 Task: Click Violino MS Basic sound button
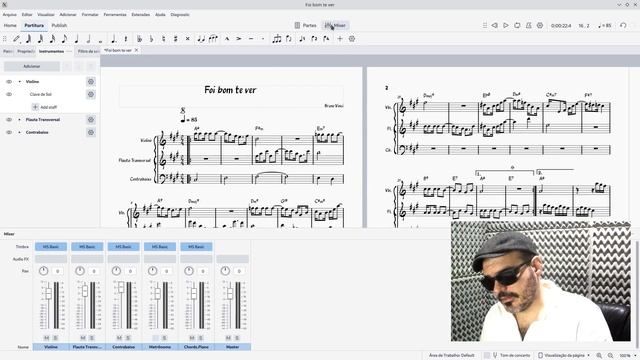click(x=51, y=247)
